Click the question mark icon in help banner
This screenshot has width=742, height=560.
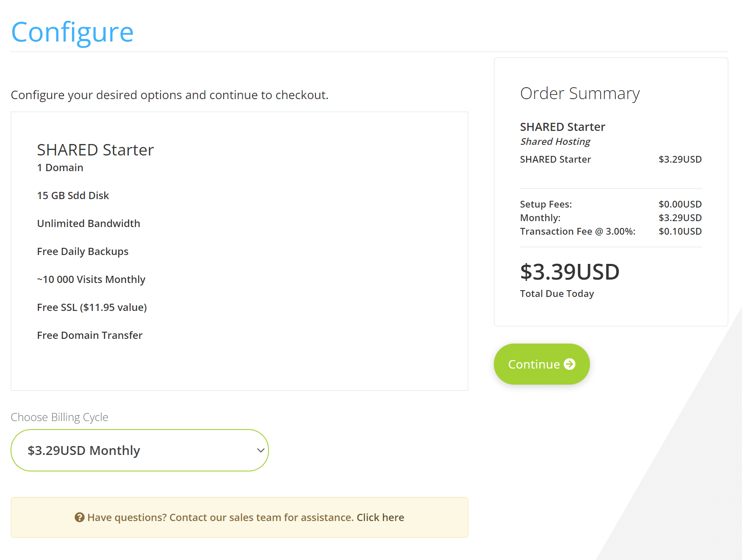[x=79, y=517]
